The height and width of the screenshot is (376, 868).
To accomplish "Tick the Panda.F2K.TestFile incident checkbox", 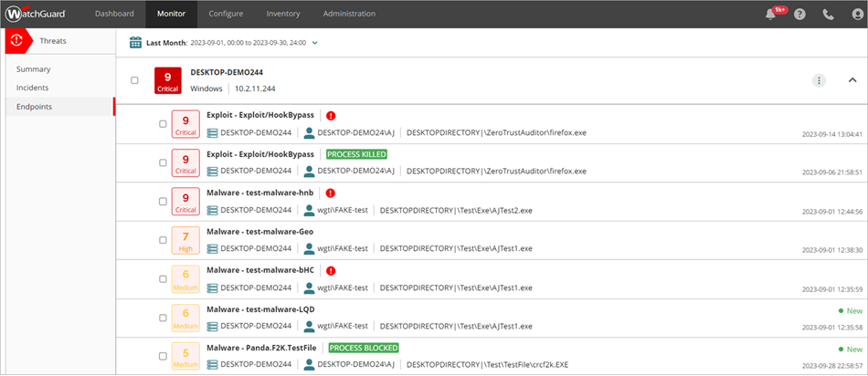I will click(163, 357).
